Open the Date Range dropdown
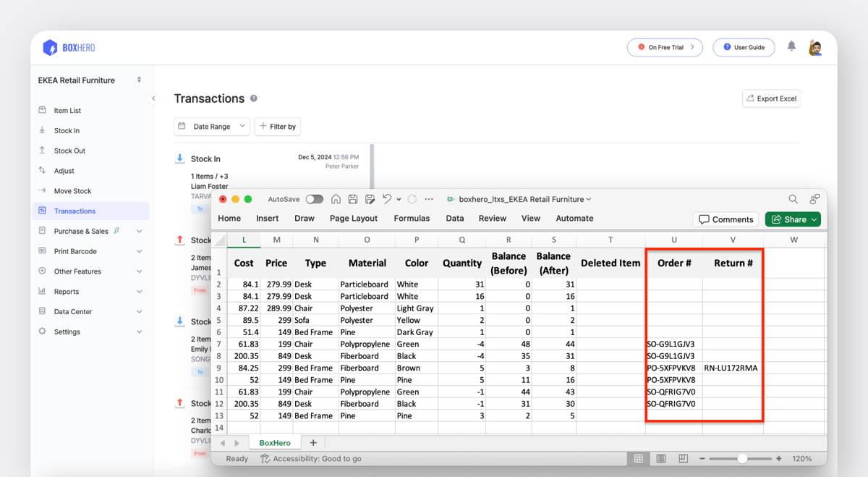 [x=211, y=126]
